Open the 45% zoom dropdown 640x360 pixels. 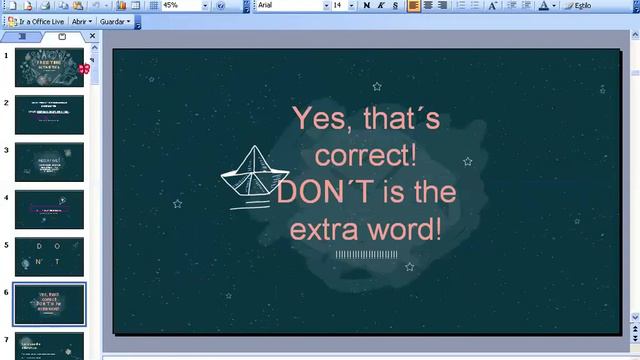pyautogui.click(x=205, y=5)
